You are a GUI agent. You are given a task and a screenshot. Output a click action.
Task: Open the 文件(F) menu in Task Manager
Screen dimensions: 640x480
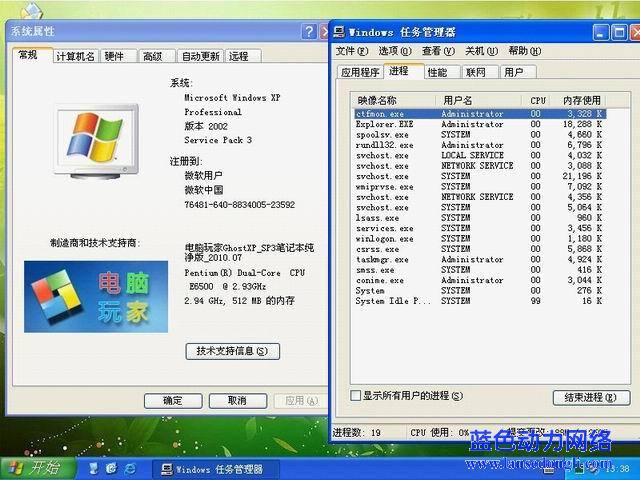click(x=352, y=51)
